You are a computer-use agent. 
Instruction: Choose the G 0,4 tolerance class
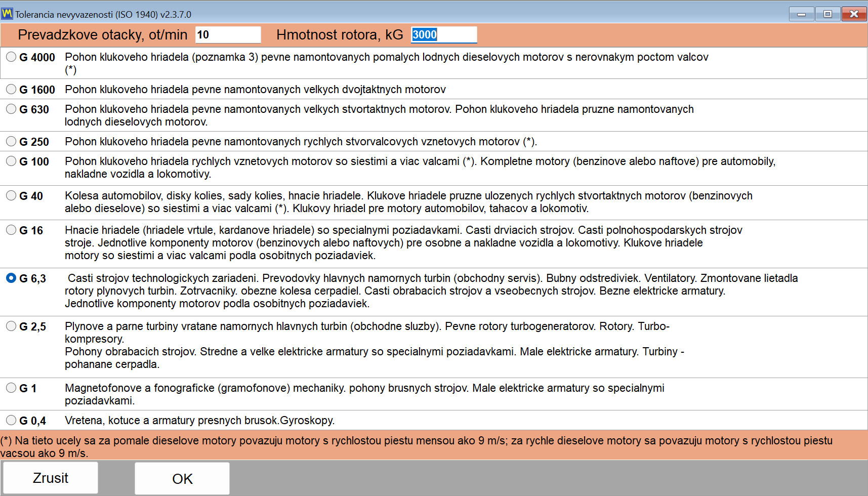pyautogui.click(x=11, y=421)
